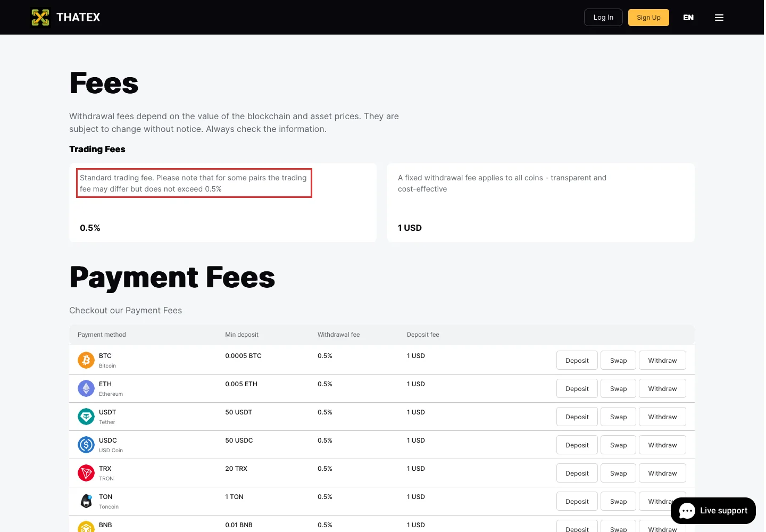Click Swap in the TON row
This screenshot has width=766, height=532.
tap(618, 501)
